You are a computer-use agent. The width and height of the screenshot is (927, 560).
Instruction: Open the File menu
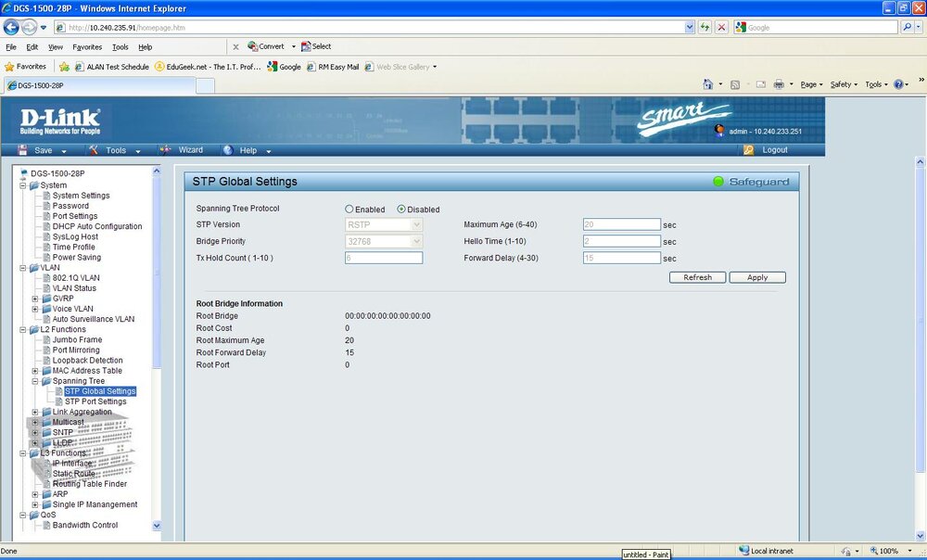(11, 46)
